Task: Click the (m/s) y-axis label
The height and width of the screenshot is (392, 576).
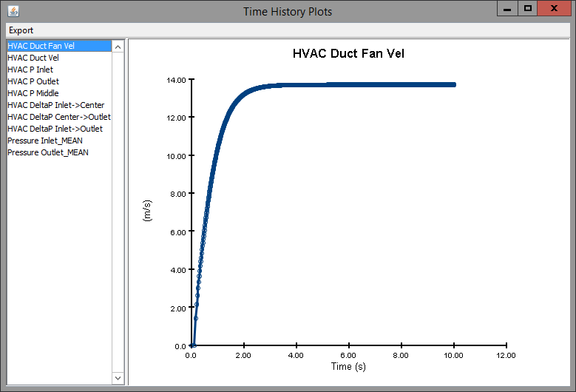Action: tap(146, 212)
